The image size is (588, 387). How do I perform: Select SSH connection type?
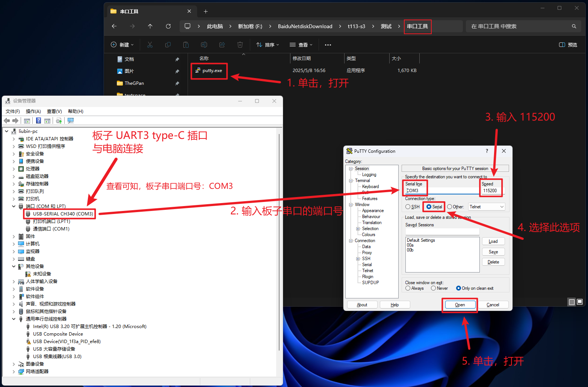click(x=413, y=206)
